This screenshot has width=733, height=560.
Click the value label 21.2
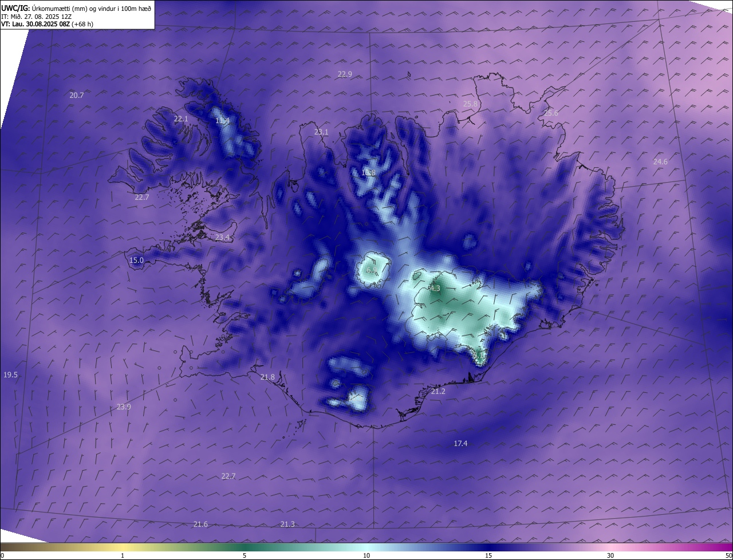(438, 392)
